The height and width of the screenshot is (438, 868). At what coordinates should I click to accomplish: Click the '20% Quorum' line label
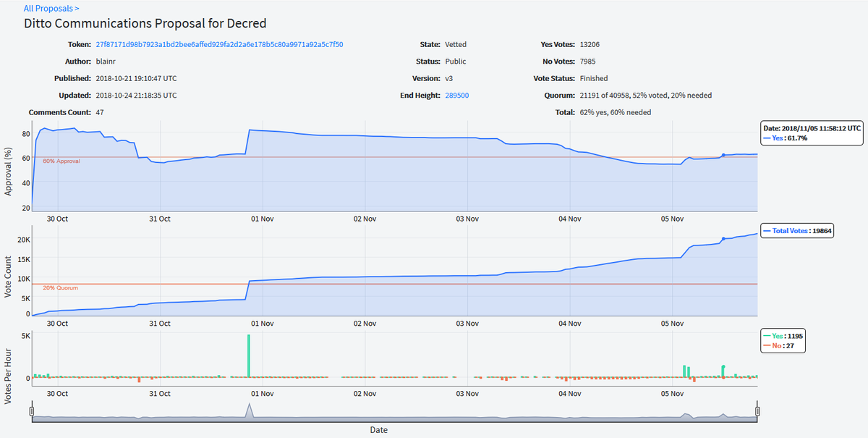click(x=60, y=287)
